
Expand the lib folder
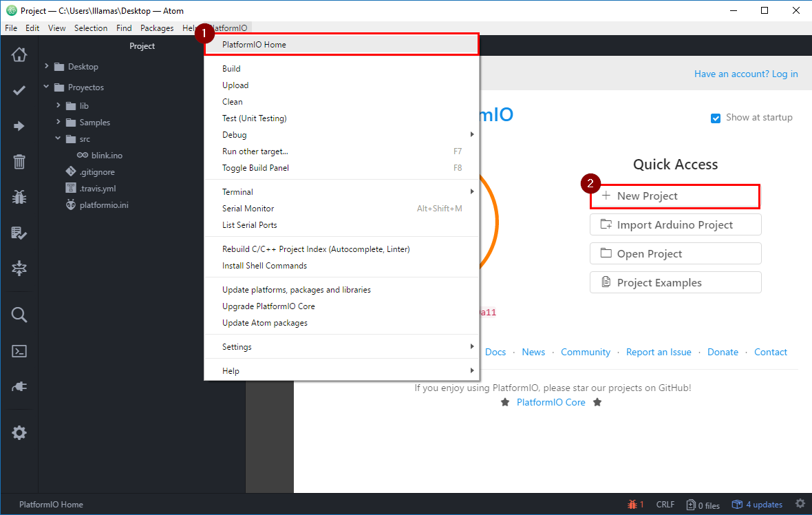pos(58,106)
